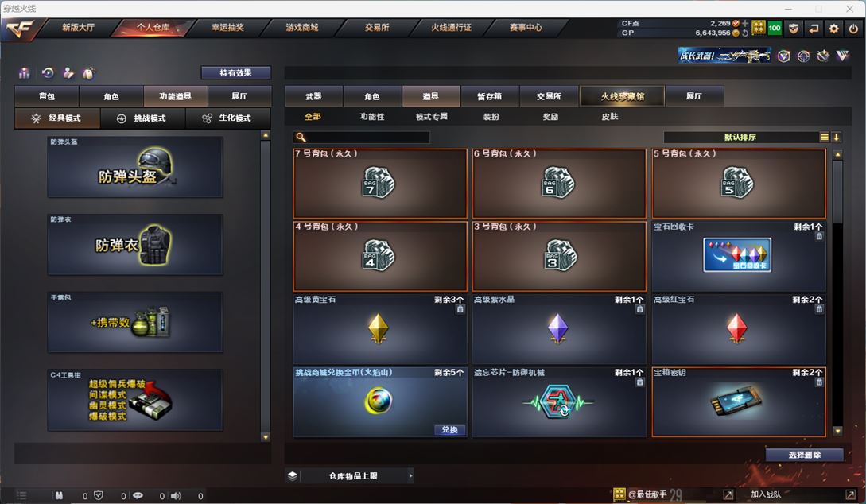
Task: Click the 成长武器 banner image
Action: [x=724, y=55]
